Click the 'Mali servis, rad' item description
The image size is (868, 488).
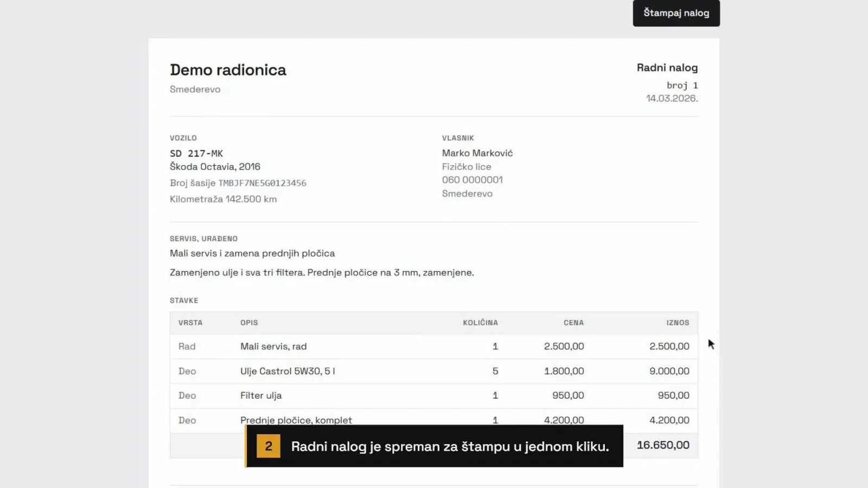coord(273,346)
